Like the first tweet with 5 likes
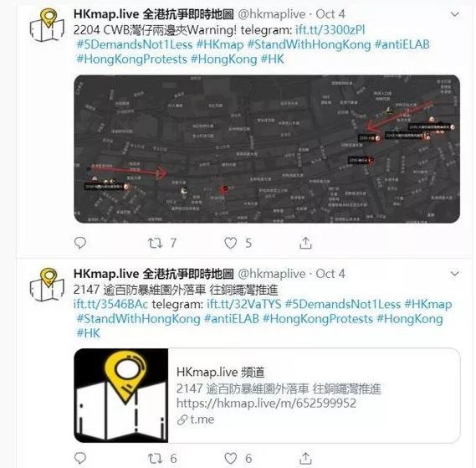This screenshot has height=468, width=476. tap(230, 243)
